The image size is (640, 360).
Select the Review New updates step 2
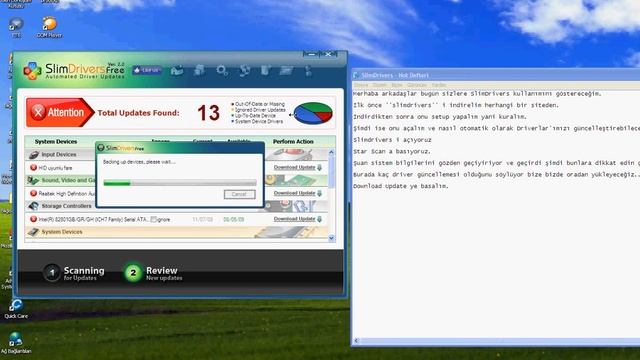point(153,273)
